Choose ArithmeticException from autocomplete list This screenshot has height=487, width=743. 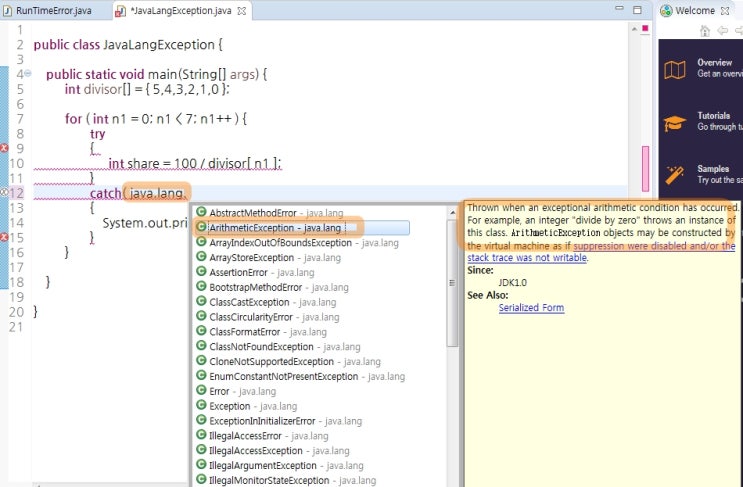pyautogui.click(x=275, y=228)
